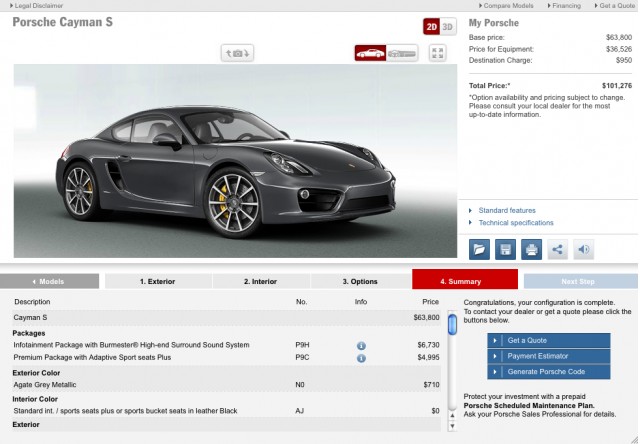Select exterior car view
Viewport: 640px width, 444px height.
[x=370, y=53]
